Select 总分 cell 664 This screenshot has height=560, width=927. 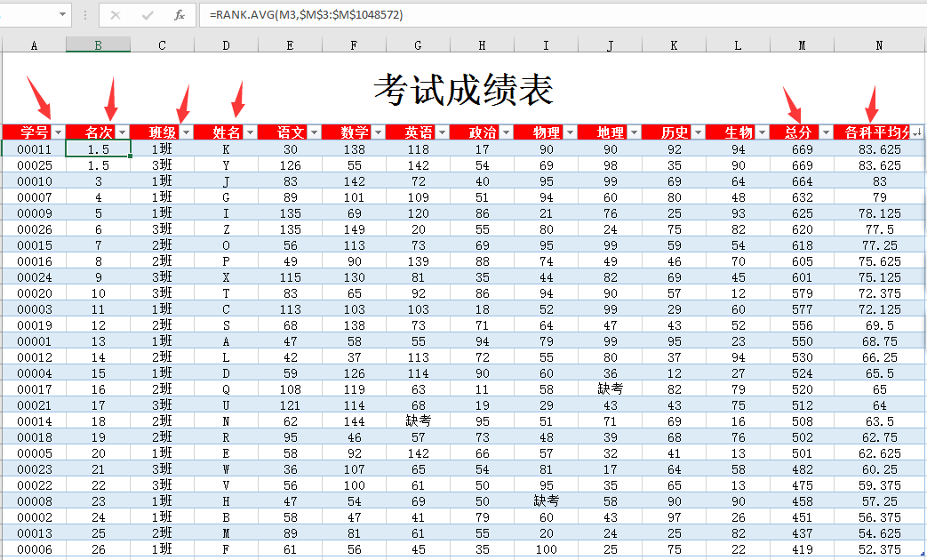pyautogui.click(x=802, y=181)
